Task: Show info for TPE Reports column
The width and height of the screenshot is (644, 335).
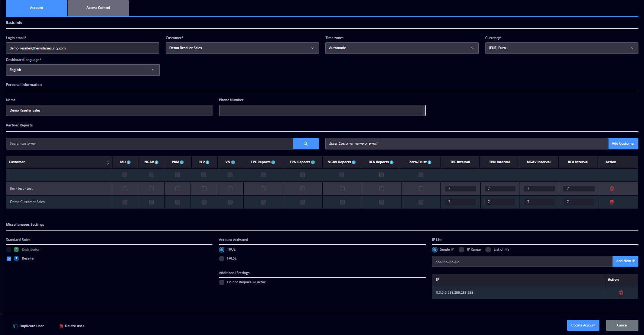Action: pos(273,162)
